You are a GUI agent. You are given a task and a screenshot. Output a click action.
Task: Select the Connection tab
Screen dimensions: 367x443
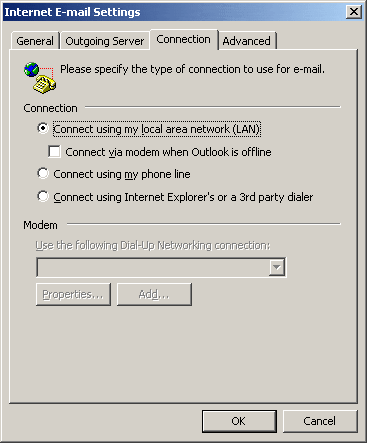184,39
